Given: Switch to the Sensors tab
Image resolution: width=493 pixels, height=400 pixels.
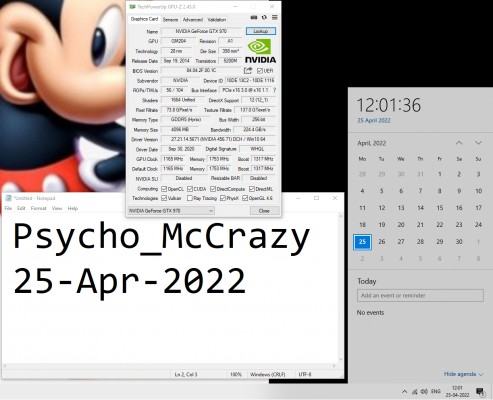Looking at the screenshot, I should pos(170,20).
